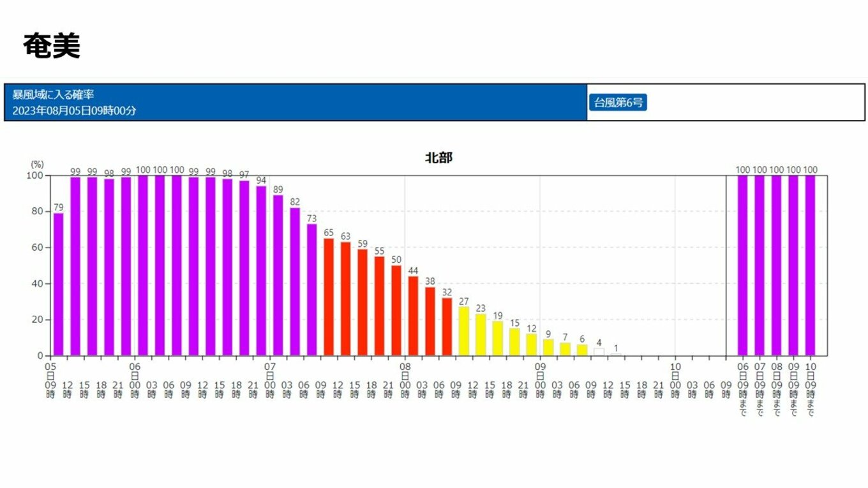Select the red bar labeled 32
Image resolution: width=868 pixels, height=488 pixels.
[447, 327]
